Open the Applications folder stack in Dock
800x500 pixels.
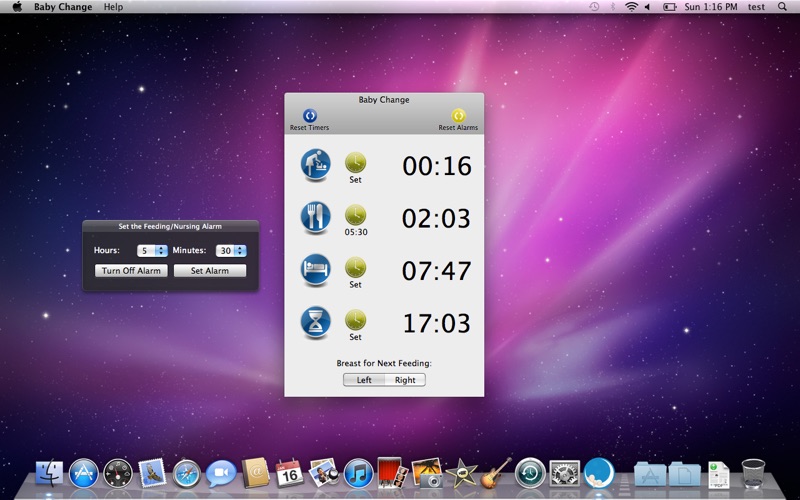coord(649,474)
